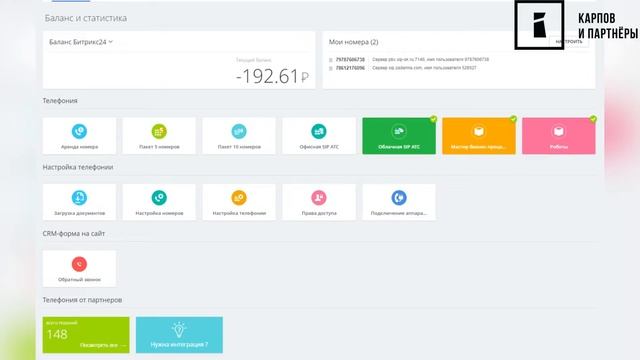Open the pink Роботы tile
Viewport: 640px width, 360px height.
pos(559,136)
